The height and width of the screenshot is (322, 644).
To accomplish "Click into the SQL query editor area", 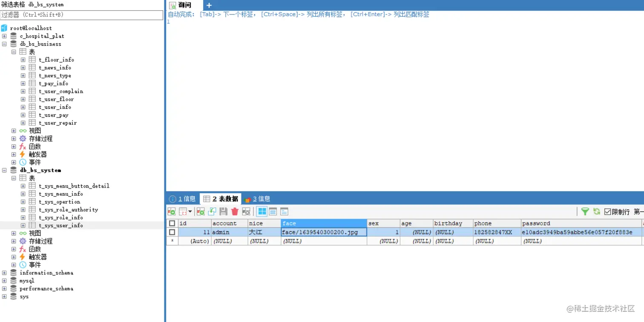I will click(x=405, y=104).
